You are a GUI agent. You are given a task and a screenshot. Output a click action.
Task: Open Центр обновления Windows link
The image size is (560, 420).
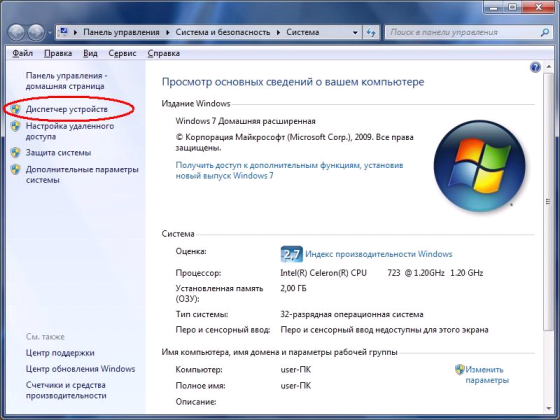click(x=80, y=369)
